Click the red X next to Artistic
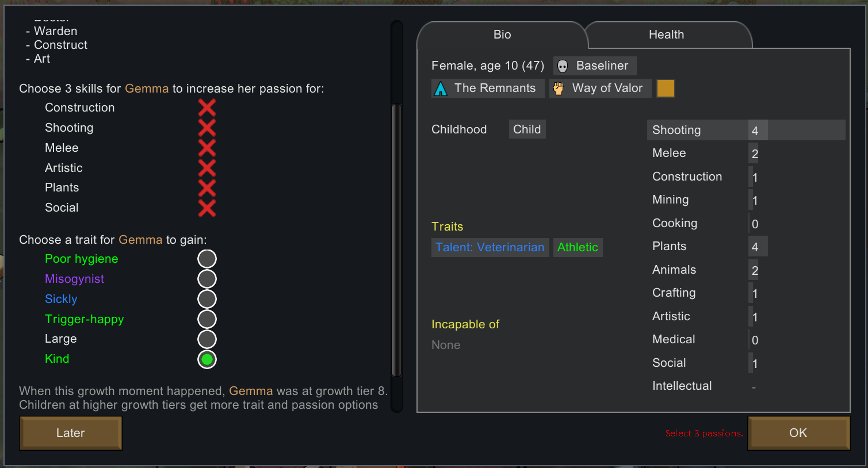The height and width of the screenshot is (468, 868). 207,168
